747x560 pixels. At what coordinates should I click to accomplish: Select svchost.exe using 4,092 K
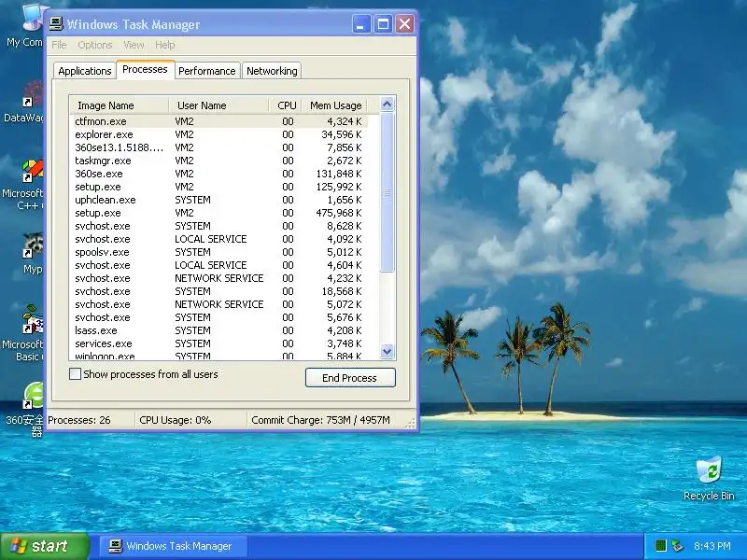[219, 239]
